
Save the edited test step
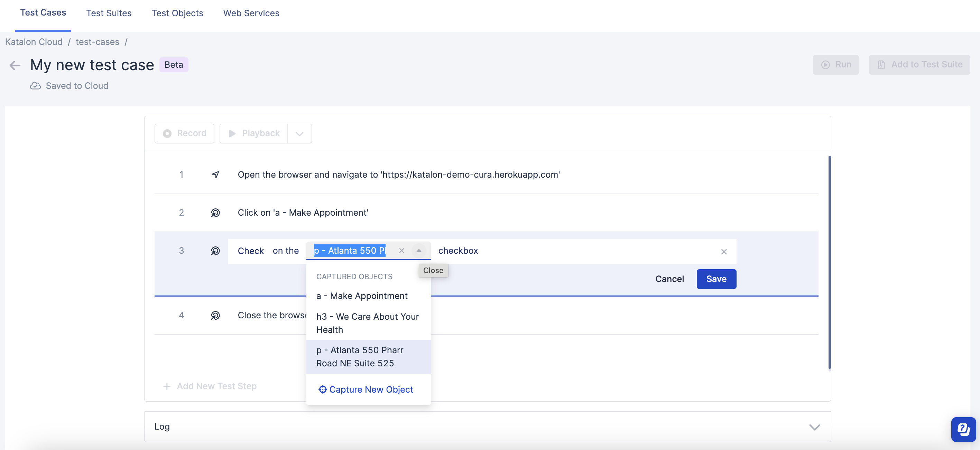(x=716, y=279)
